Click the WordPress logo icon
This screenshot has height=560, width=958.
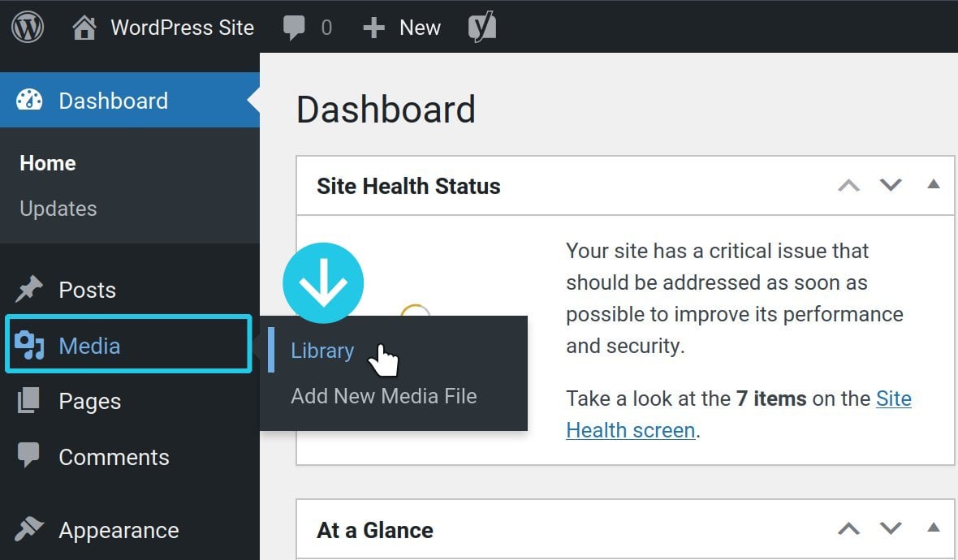[28, 28]
